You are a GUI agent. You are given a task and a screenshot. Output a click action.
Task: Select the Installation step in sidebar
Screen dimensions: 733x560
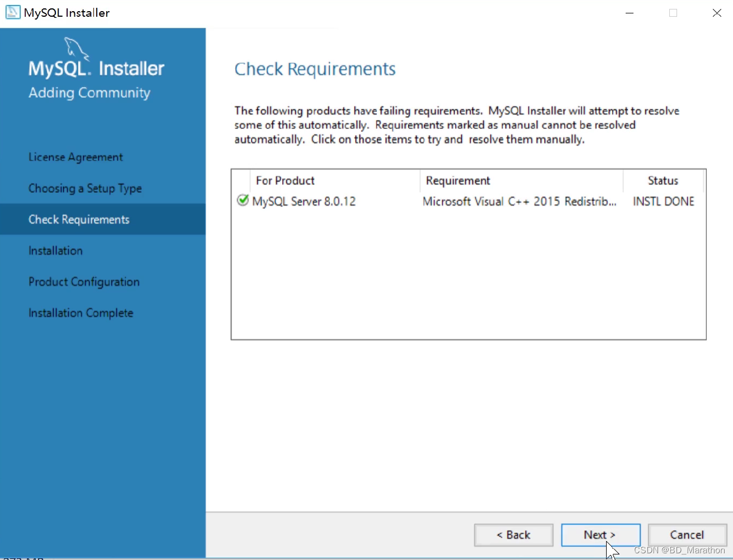point(55,250)
